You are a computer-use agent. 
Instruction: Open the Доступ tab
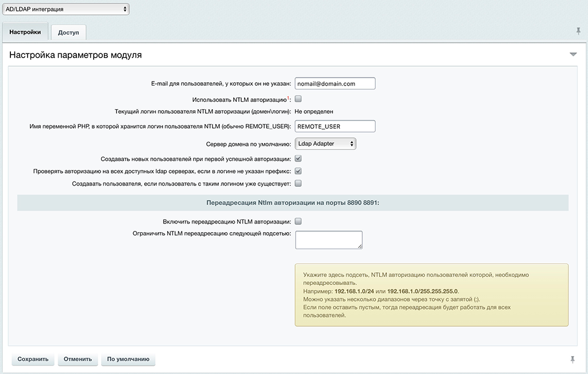pyautogui.click(x=68, y=33)
